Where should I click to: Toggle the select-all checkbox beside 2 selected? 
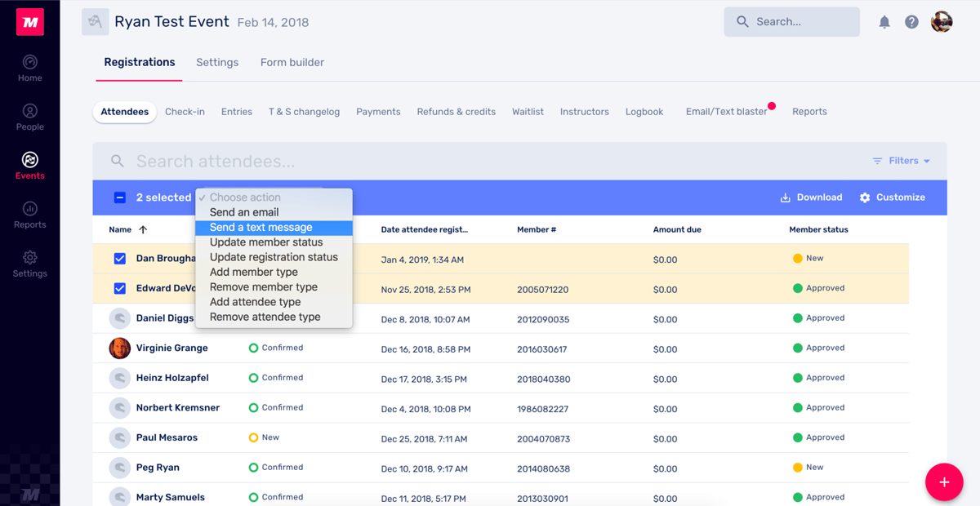(x=120, y=198)
